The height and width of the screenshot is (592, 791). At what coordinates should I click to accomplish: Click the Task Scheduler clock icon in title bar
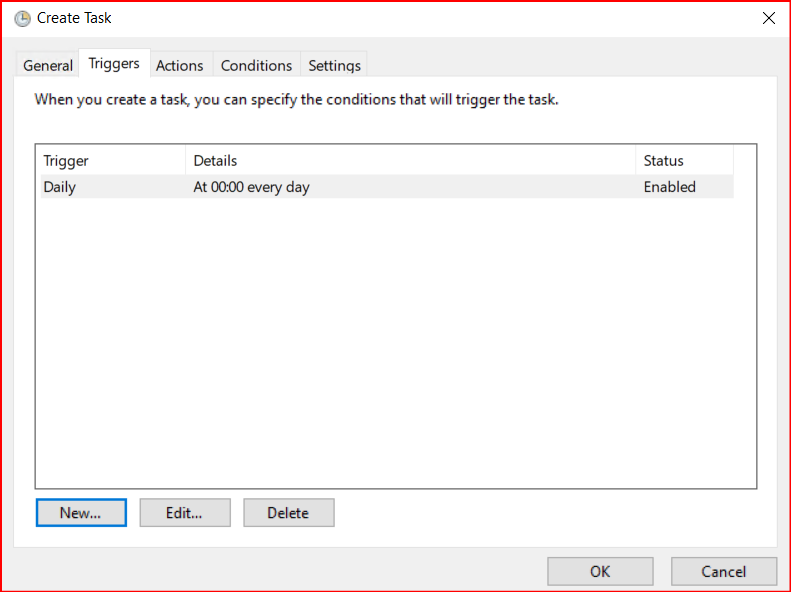coord(22,18)
